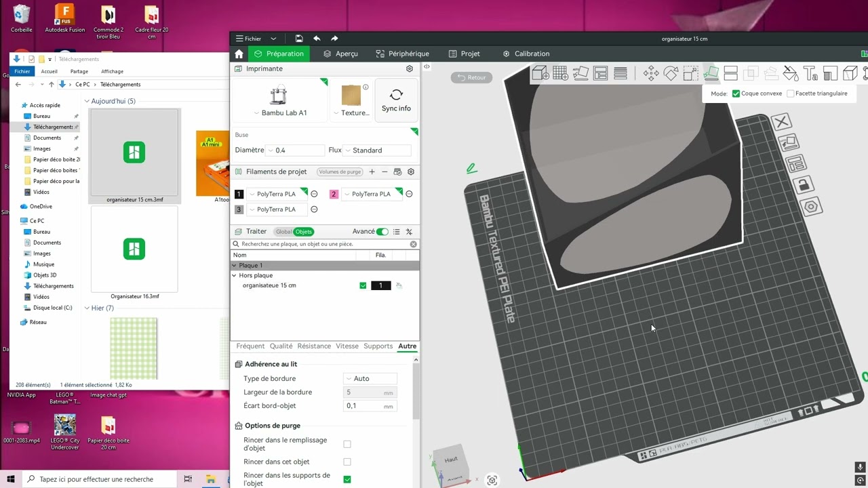Click the plate auto orient icon

(x=789, y=143)
